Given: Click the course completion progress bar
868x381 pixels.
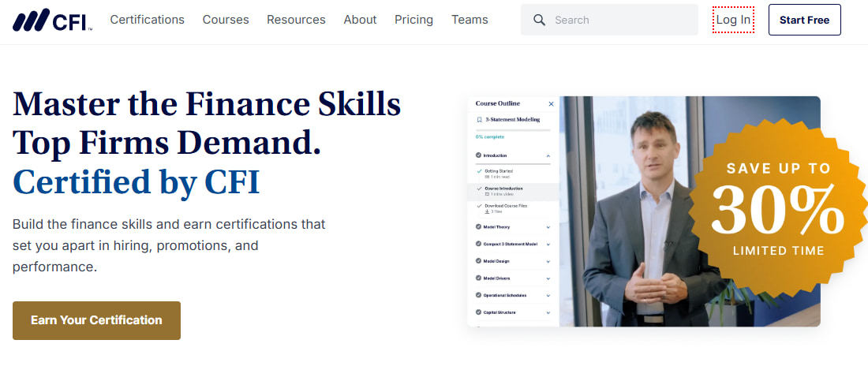Looking at the screenshot, I should tap(513, 129).
